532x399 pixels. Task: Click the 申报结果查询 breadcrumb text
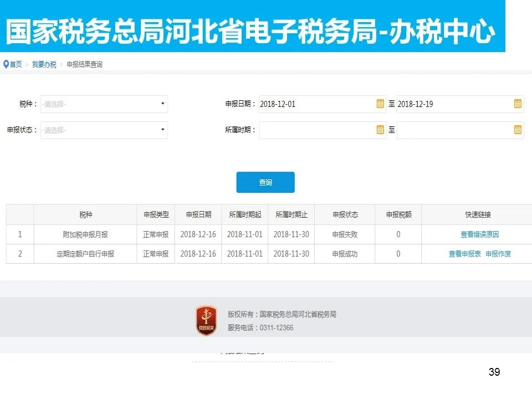pos(84,64)
